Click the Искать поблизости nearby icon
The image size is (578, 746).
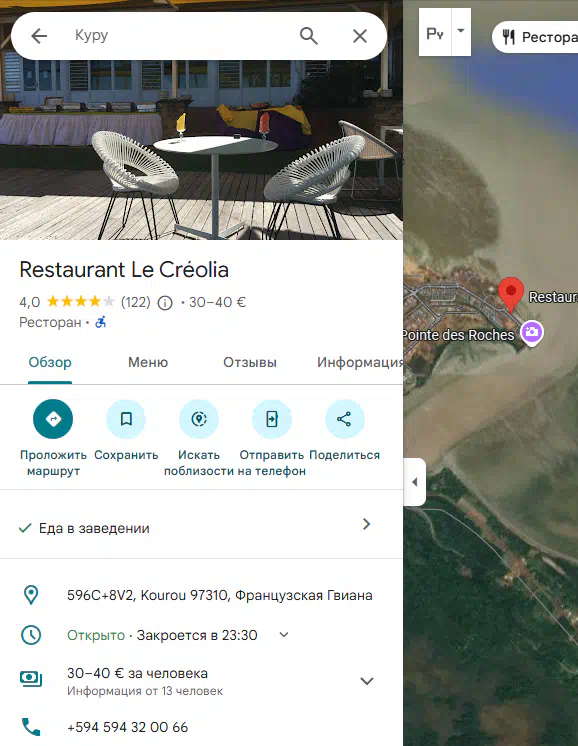pyautogui.click(x=199, y=419)
